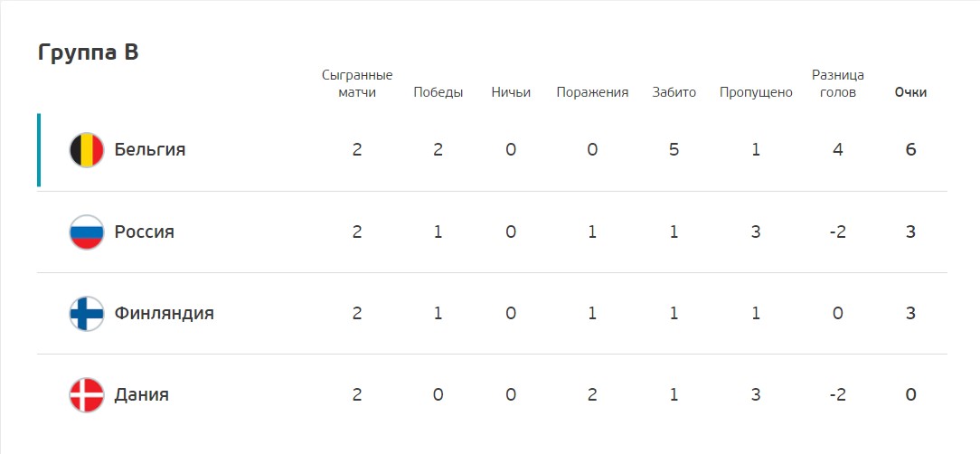Select the Разница голов column header

(838, 84)
